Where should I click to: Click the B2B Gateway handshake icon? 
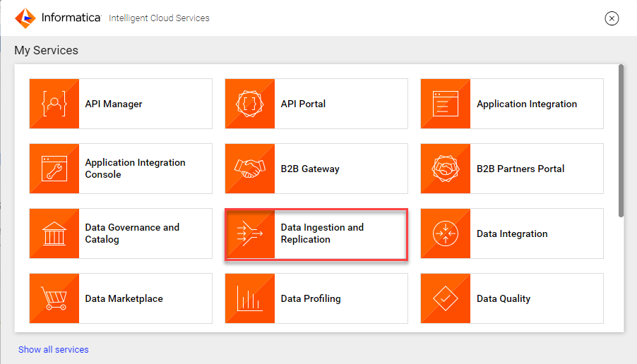(250, 169)
